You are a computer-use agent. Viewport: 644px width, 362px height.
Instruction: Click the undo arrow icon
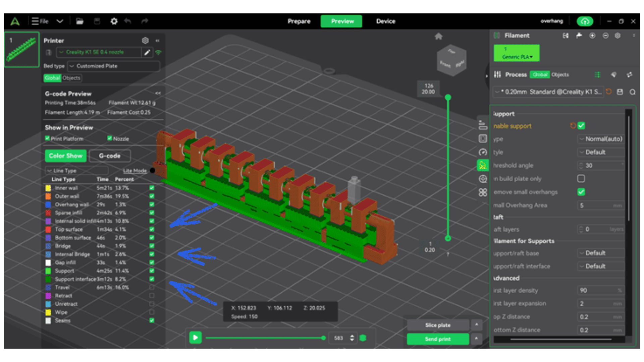[128, 21]
